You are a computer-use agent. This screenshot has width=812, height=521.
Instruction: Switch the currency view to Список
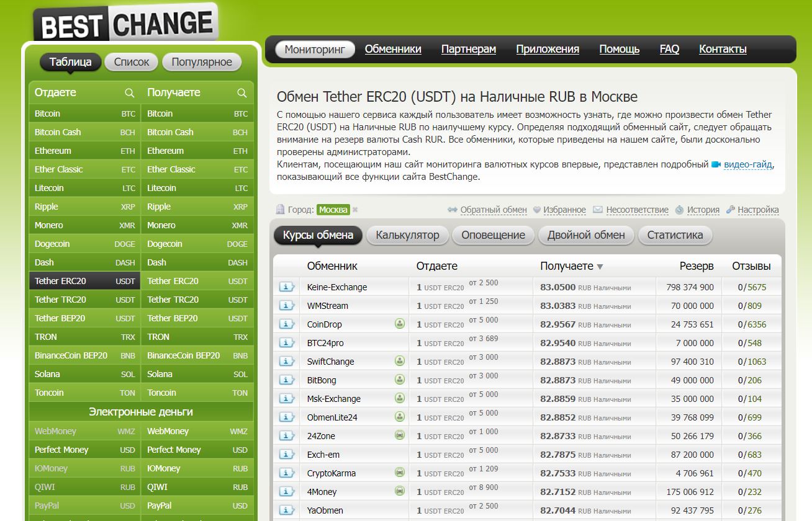click(132, 62)
